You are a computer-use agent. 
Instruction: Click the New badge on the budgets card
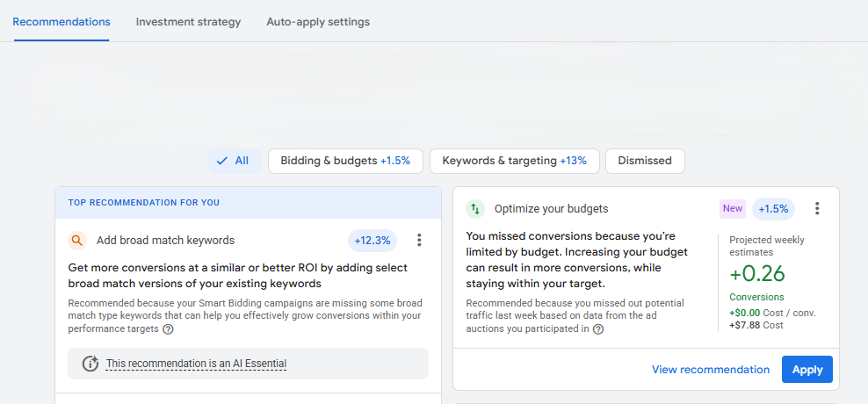click(x=733, y=209)
